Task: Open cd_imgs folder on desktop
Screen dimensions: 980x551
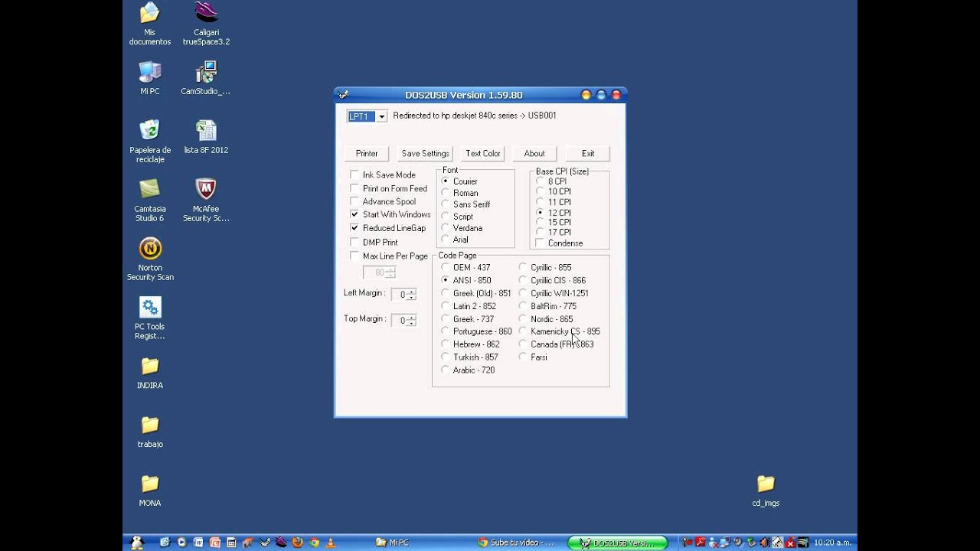Action: [x=766, y=491]
